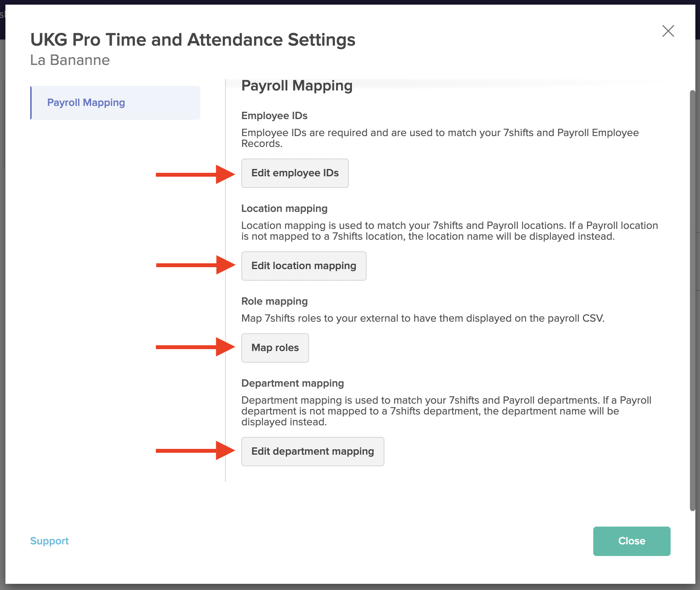Click the Support link
The height and width of the screenshot is (590, 700).
[x=50, y=541]
